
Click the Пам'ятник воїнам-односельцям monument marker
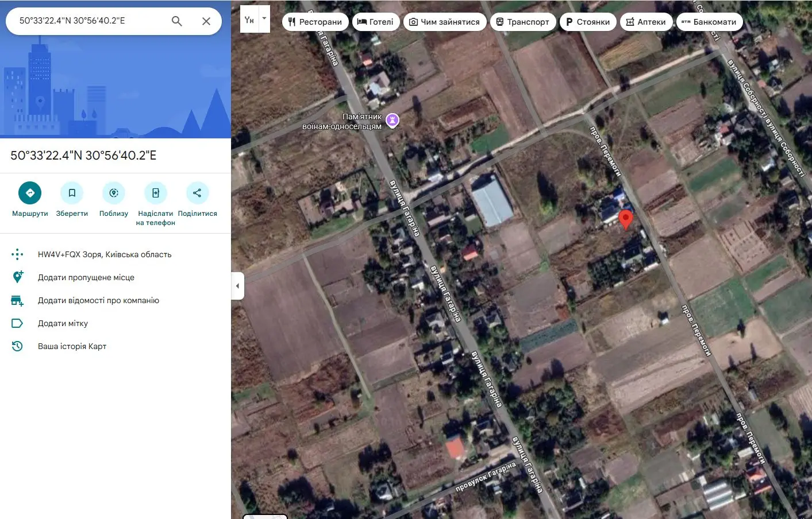point(392,119)
